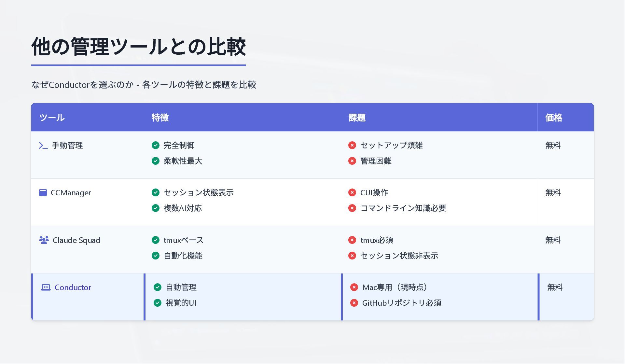Click green checkmark beside 完全制御
The width and height of the screenshot is (625, 364).
156,146
